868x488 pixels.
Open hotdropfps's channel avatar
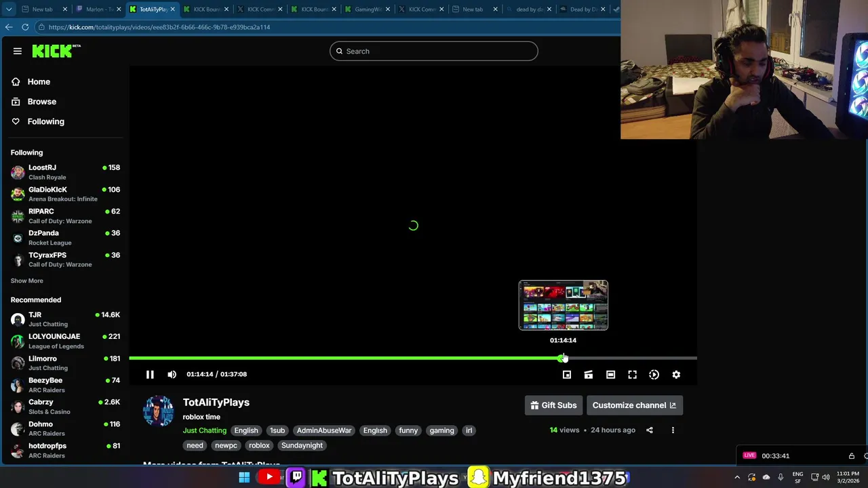click(18, 451)
